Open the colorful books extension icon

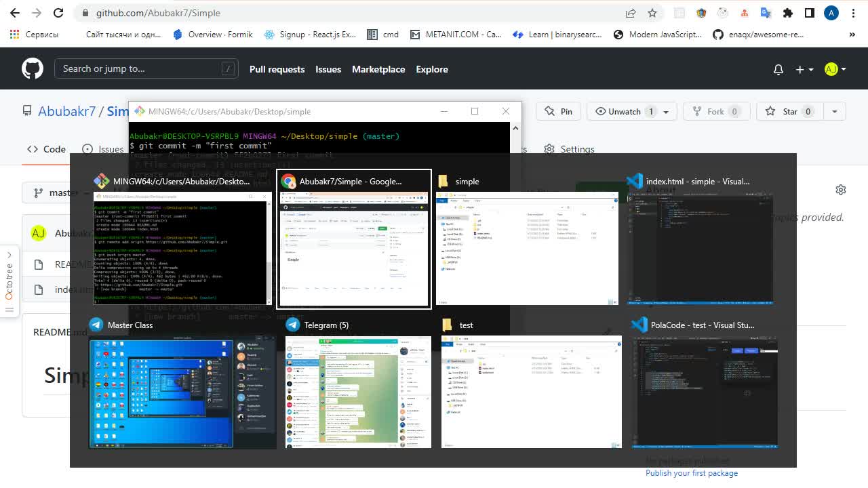[x=701, y=13]
